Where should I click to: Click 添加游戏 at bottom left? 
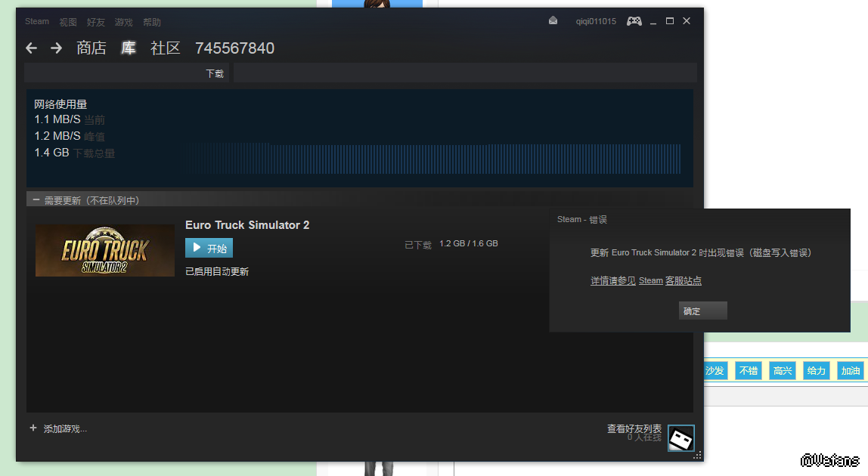pyautogui.click(x=65, y=429)
